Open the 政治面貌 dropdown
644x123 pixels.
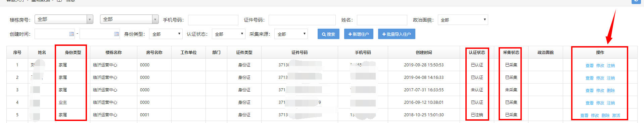point(463,20)
